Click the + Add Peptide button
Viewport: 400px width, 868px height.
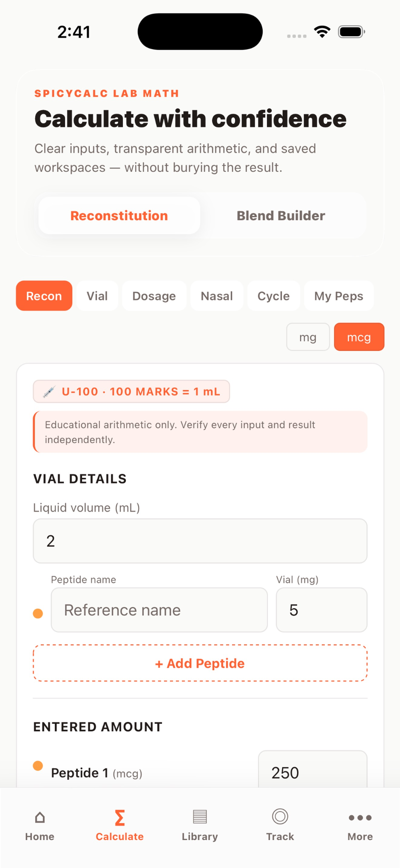click(x=200, y=663)
